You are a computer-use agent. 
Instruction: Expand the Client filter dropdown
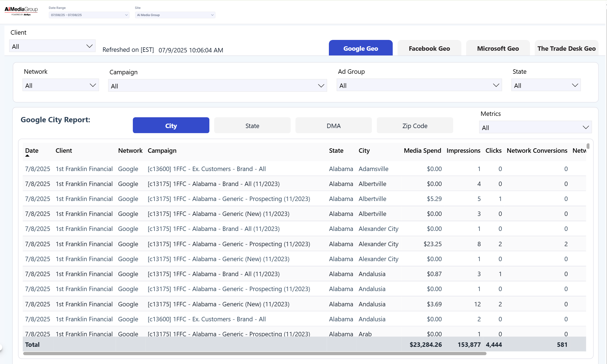coord(52,46)
